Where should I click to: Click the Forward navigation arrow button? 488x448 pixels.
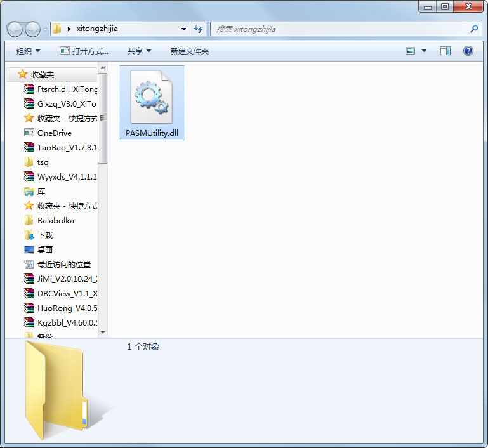[32, 29]
